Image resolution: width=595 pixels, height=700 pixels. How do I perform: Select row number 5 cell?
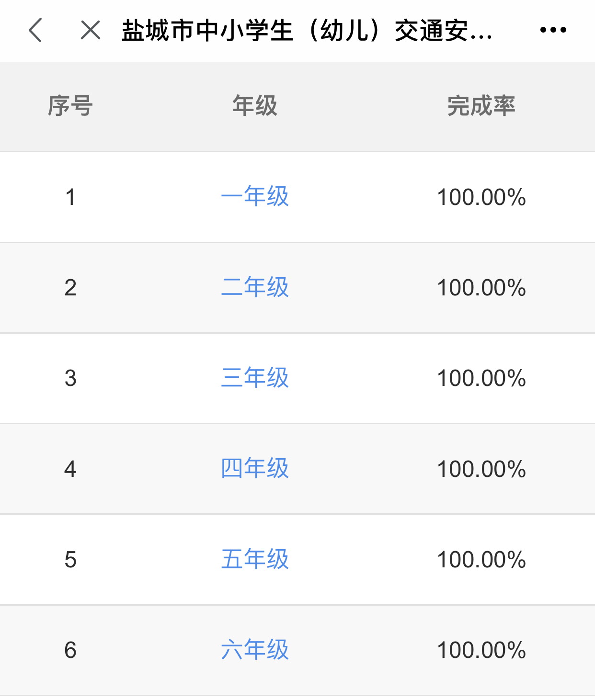tap(70, 560)
